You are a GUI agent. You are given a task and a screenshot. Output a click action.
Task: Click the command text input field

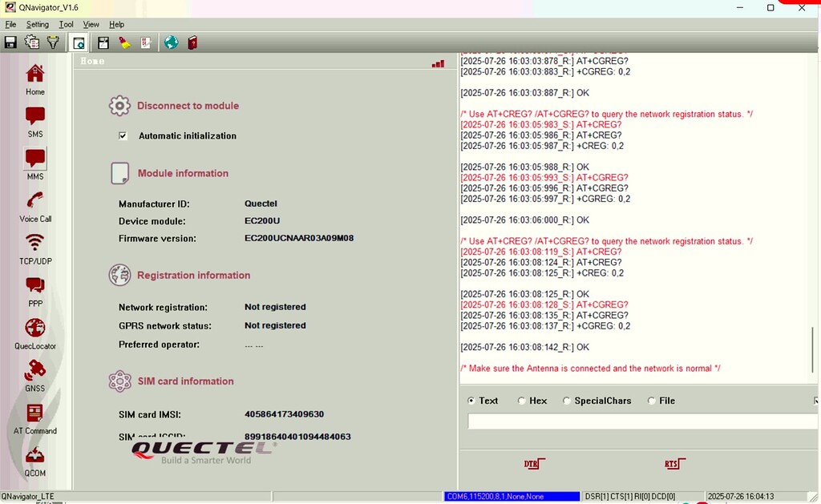coord(641,421)
